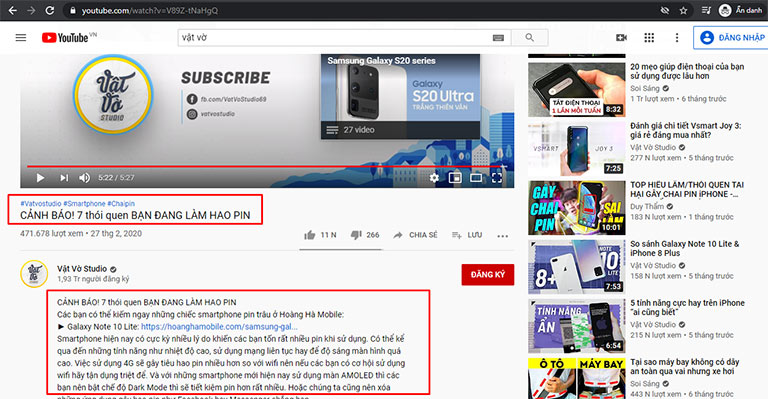Open the three-dot settings menu in header

[677, 38]
